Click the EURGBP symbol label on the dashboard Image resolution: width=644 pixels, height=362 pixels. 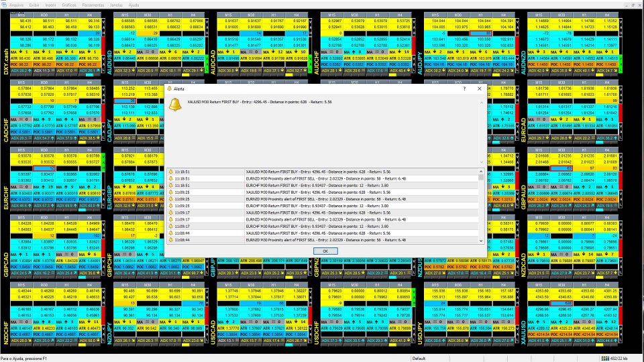pyautogui.click(x=109, y=198)
